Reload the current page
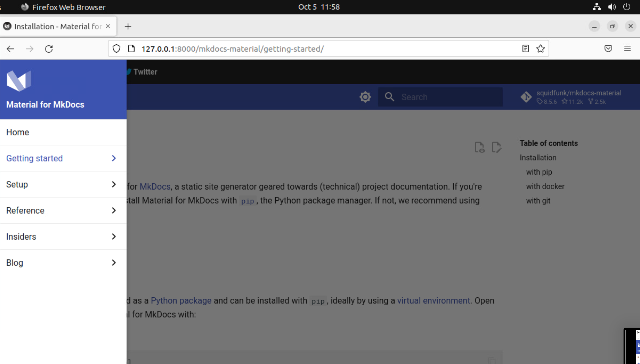 [x=49, y=49]
